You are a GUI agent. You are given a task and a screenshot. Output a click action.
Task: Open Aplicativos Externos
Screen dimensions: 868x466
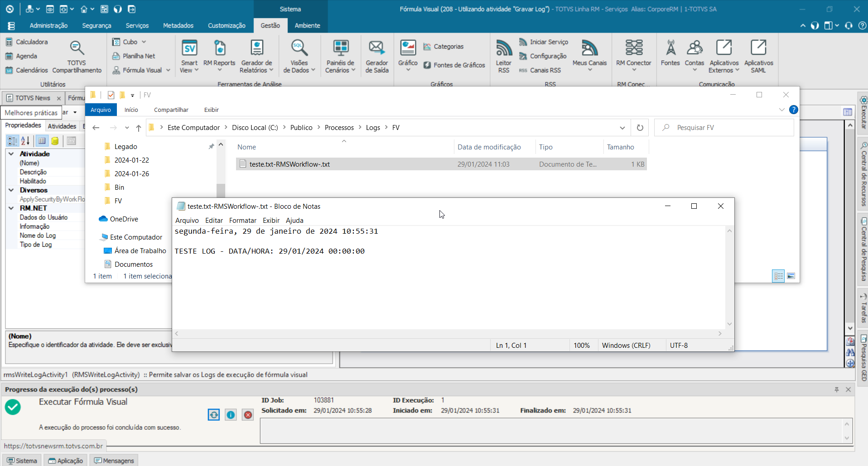pyautogui.click(x=724, y=56)
